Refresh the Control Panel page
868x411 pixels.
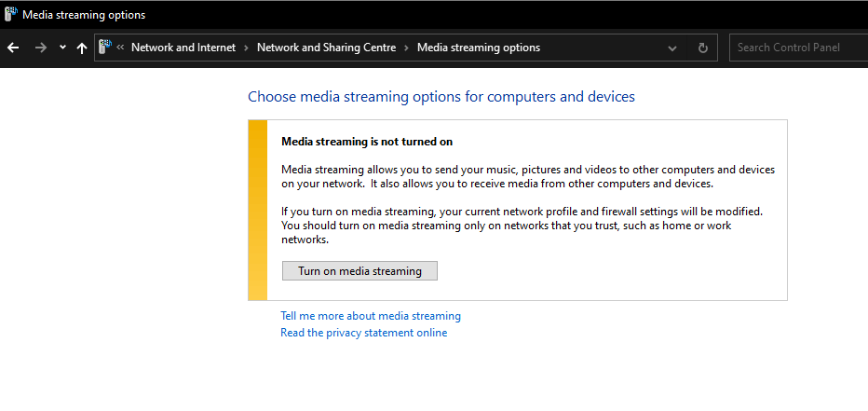tap(703, 48)
